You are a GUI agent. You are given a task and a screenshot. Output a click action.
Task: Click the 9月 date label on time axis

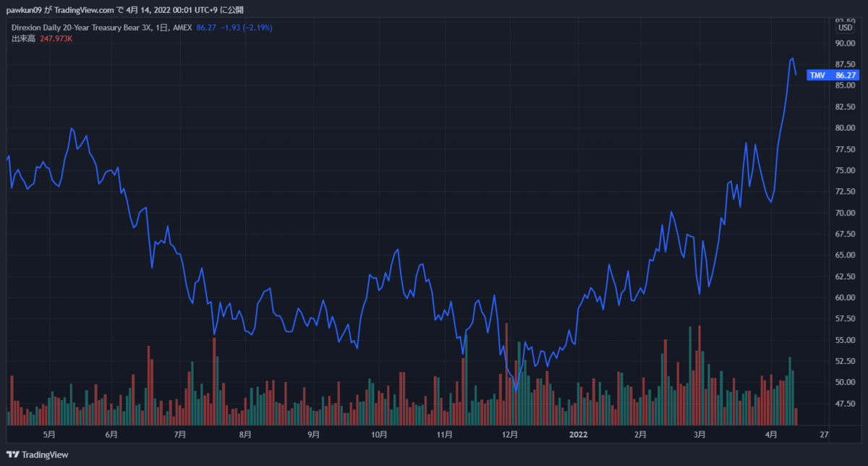[x=313, y=435]
